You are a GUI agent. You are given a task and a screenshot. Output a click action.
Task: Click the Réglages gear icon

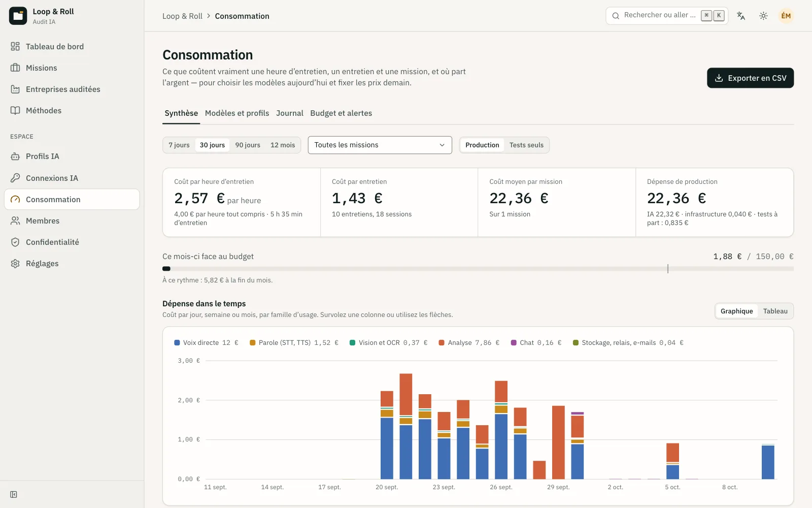(x=15, y=264)
